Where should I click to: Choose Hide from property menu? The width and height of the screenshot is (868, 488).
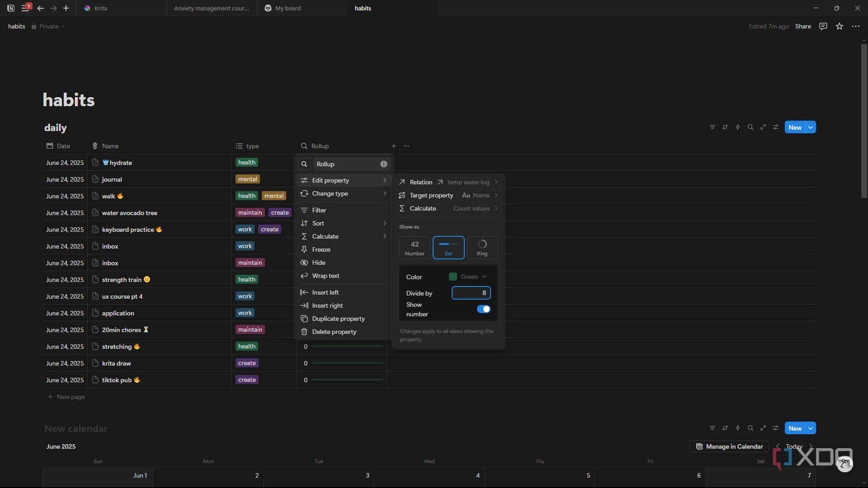point(343,263)
